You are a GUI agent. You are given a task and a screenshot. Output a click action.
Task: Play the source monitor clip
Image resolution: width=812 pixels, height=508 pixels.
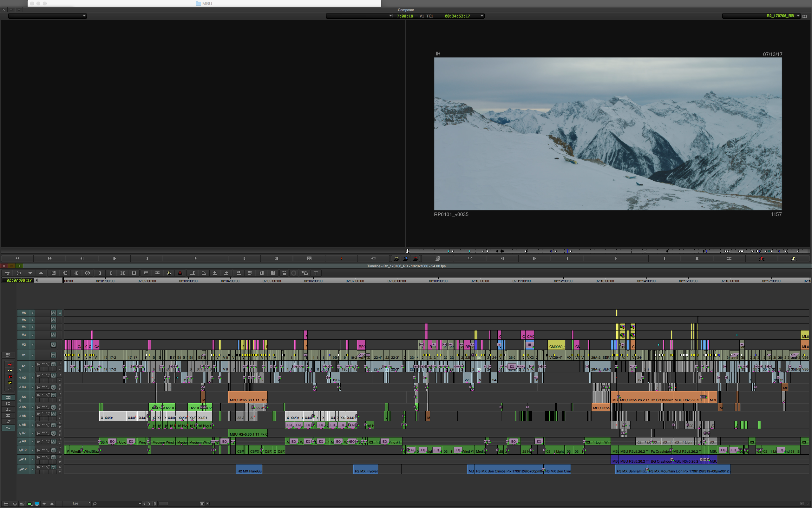tap(195, 258)
